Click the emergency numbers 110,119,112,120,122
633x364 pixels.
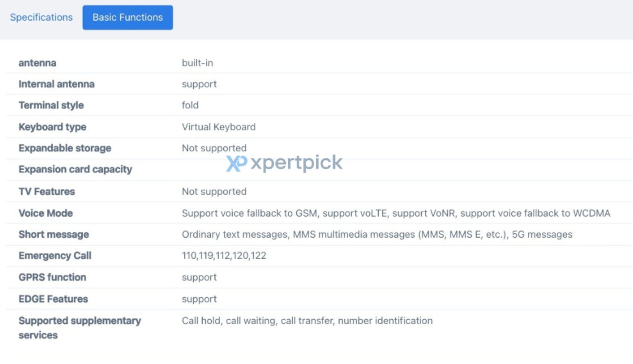tap(224, 256)
